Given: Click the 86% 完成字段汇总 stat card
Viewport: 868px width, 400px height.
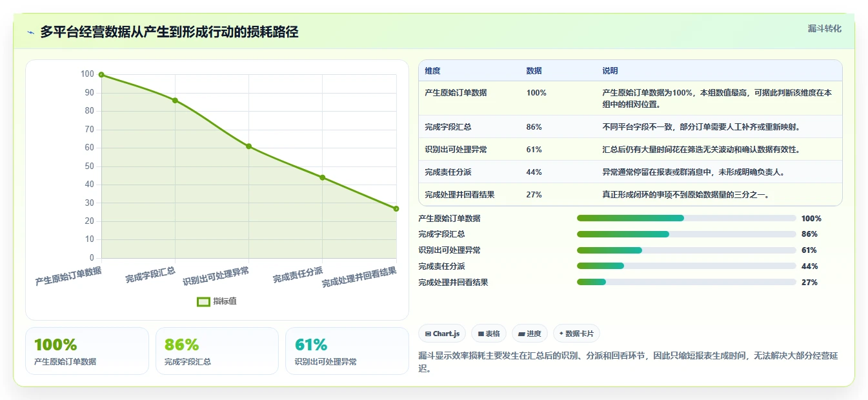Looking at the screenshot, I should 217,351.
